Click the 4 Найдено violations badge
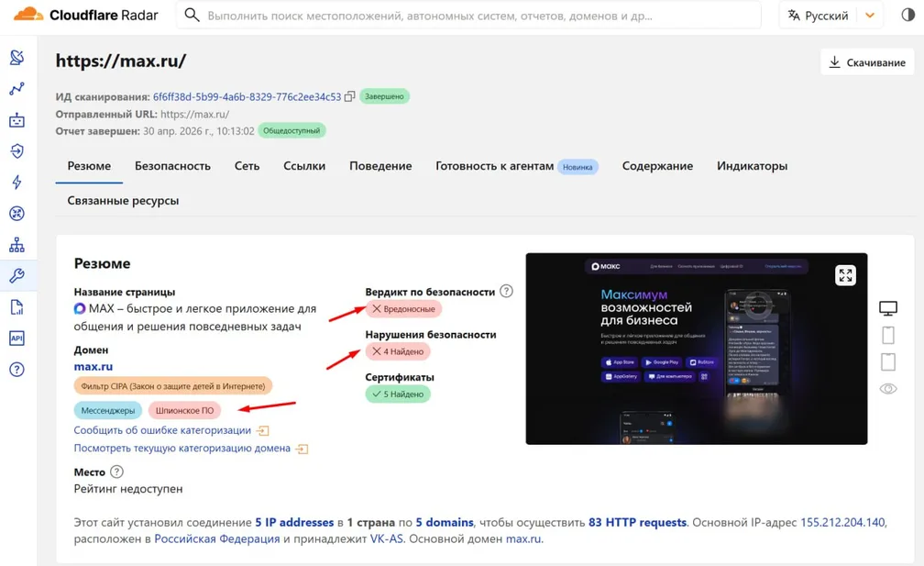The image size is (924, 566). tap(398, 351)
